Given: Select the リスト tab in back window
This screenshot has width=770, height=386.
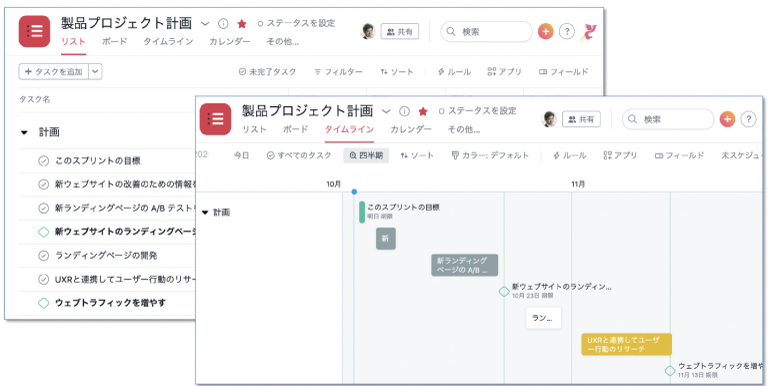Looking at the screenshot, I should [73, 42].
